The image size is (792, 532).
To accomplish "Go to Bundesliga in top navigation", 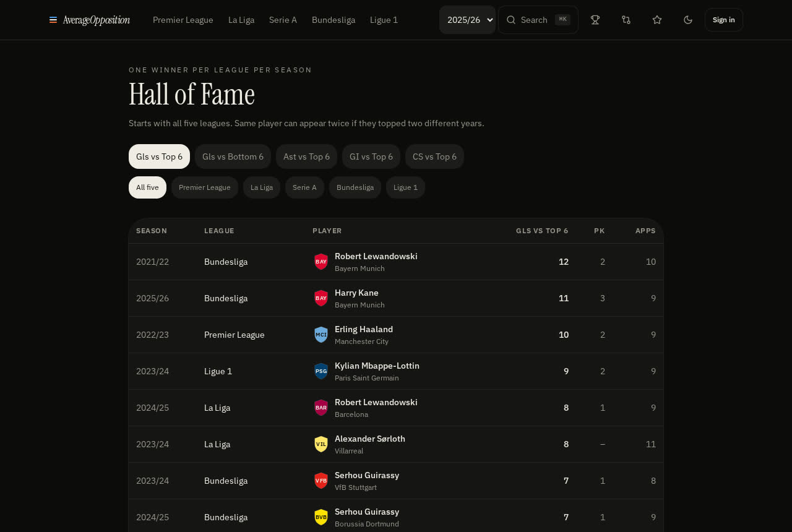I will click(334, 20).
